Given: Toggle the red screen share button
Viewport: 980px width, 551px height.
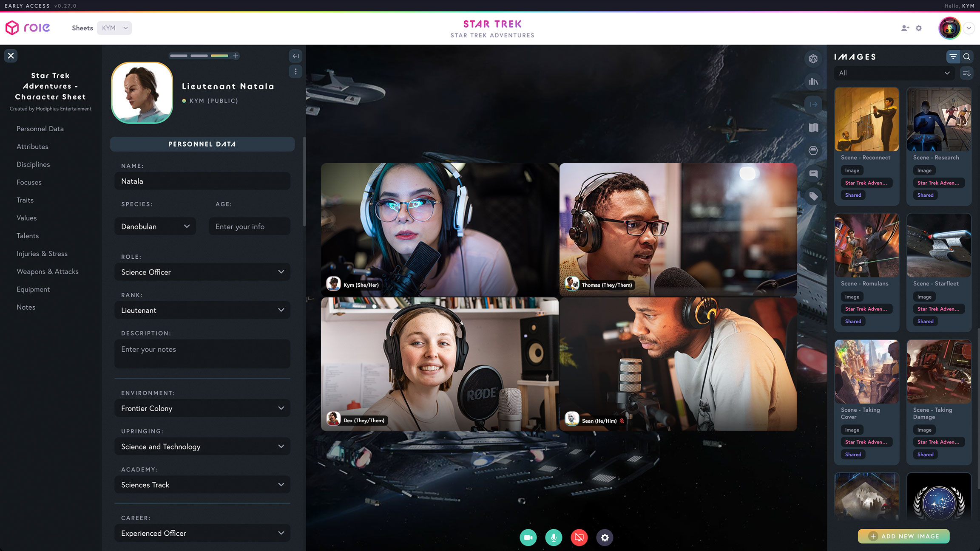Looking at the screenshot, I should coord(579,537).
